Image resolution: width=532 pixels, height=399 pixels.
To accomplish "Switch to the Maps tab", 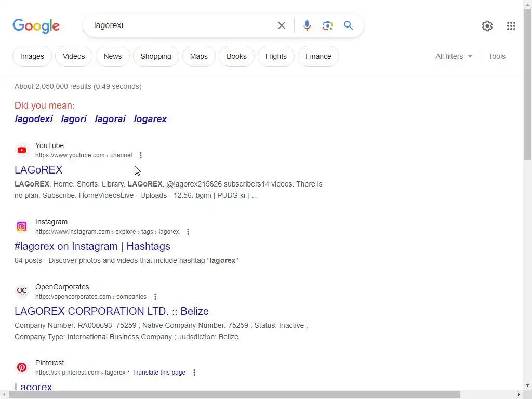I will click(199, 56).
